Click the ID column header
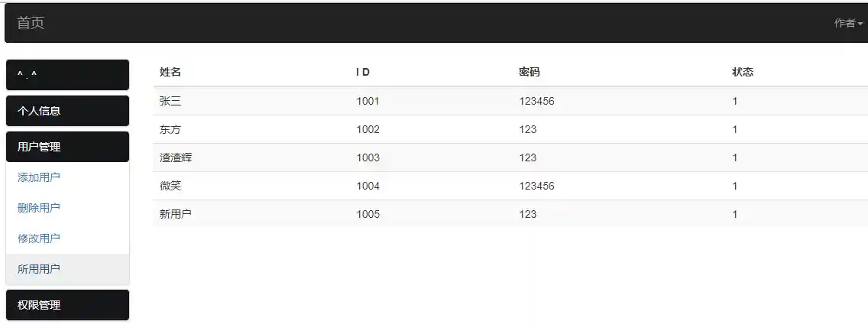The image size is (868, 331). click(363, 72)
